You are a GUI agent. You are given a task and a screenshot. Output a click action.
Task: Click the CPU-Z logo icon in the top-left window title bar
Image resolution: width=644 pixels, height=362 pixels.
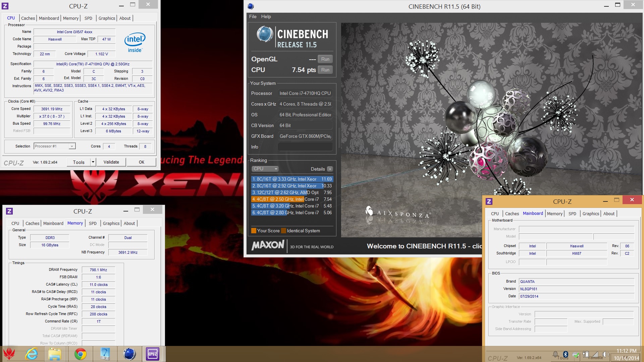coord(5,6)
